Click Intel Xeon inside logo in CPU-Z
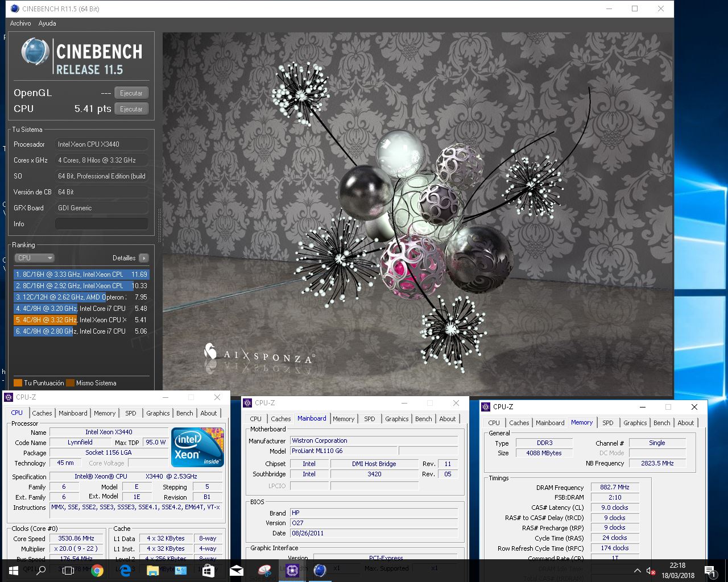This screenshot has width=728, height=582. pos(197,447)
